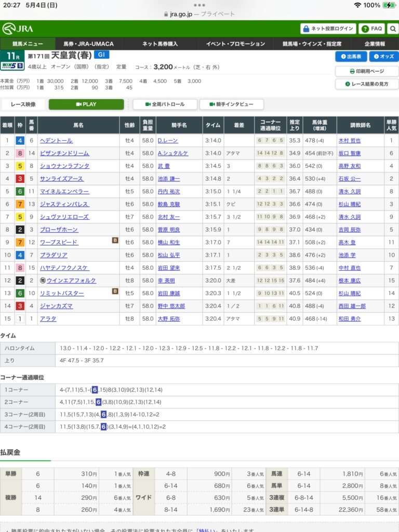Click highlighted 6 in 1コーナー row

point(95,390)
